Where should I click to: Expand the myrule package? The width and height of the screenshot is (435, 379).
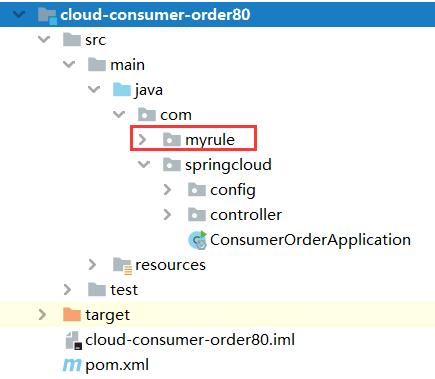point(142,139)
